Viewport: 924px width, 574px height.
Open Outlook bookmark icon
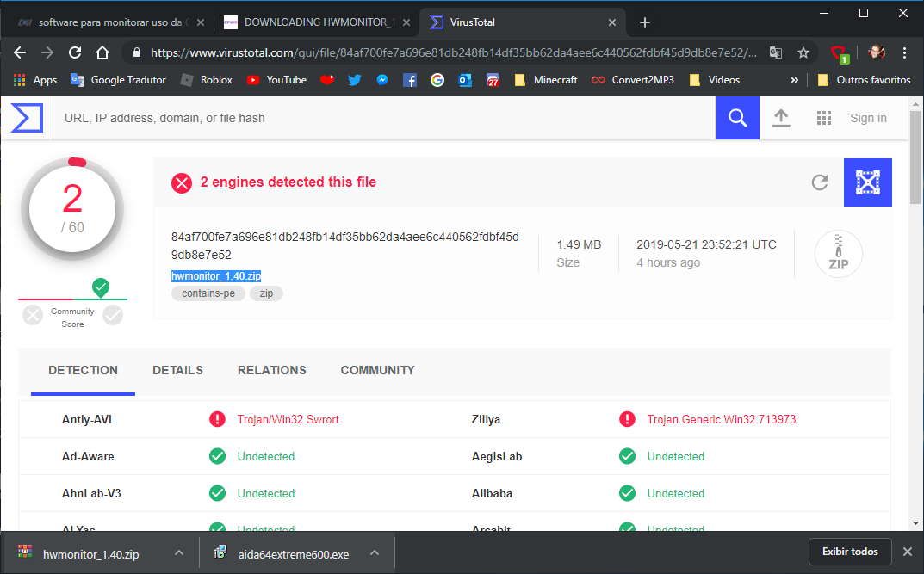[465, 80]
